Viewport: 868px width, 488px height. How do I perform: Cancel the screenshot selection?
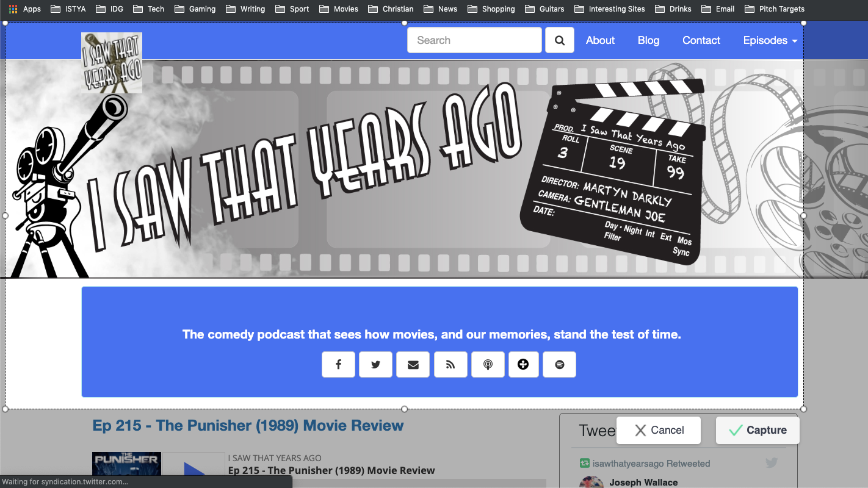(659, 430)
